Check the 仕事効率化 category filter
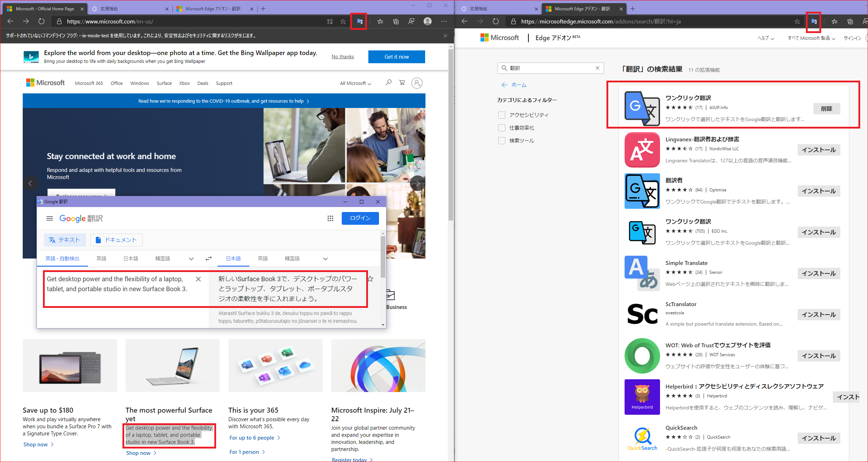Image resolution: width=868 pixels, height=462 pixels. [502, 128]
